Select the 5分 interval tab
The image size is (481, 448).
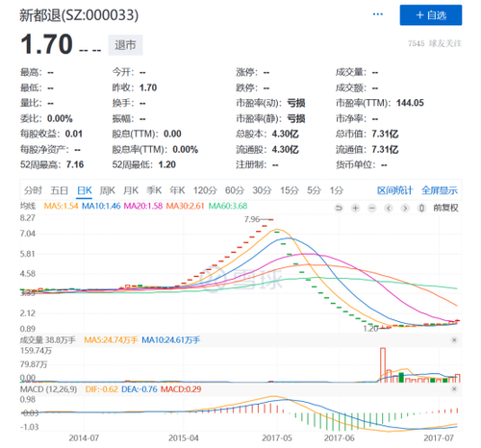pyautogui.click(x=314, y=190)
